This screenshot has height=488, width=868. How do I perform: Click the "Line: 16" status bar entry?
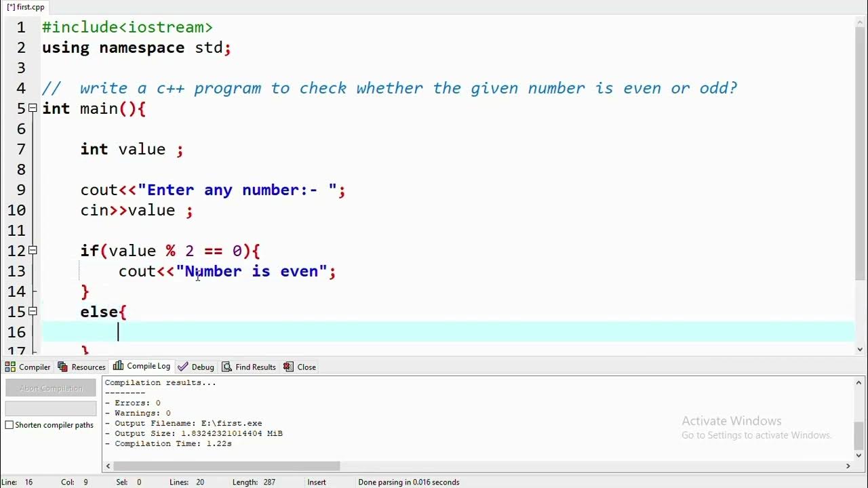click(18, 482)
